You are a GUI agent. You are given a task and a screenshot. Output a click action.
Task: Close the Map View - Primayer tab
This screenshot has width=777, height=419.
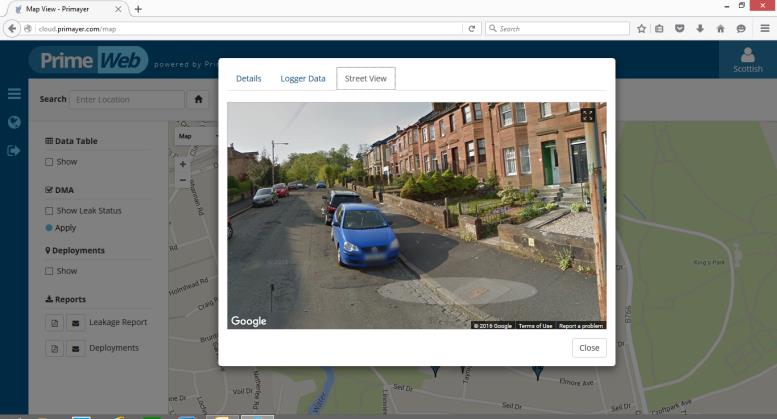coord(118,9)
